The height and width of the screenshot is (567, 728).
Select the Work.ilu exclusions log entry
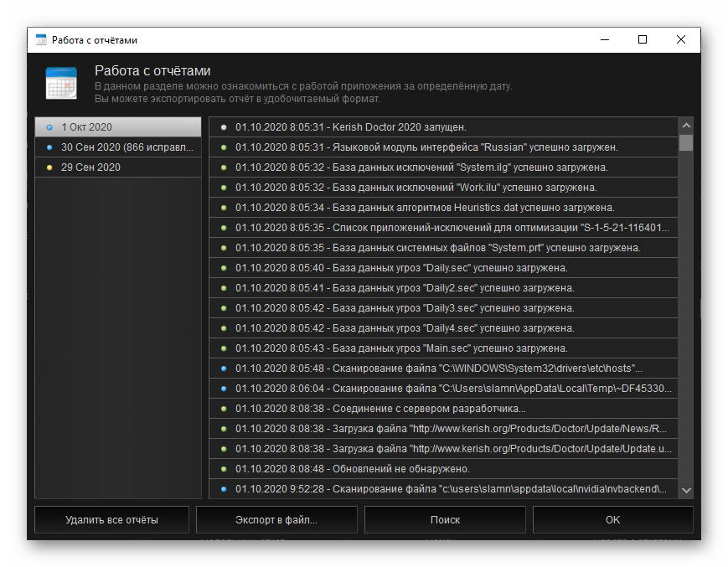pyautogui.click(x=443, y=188)
